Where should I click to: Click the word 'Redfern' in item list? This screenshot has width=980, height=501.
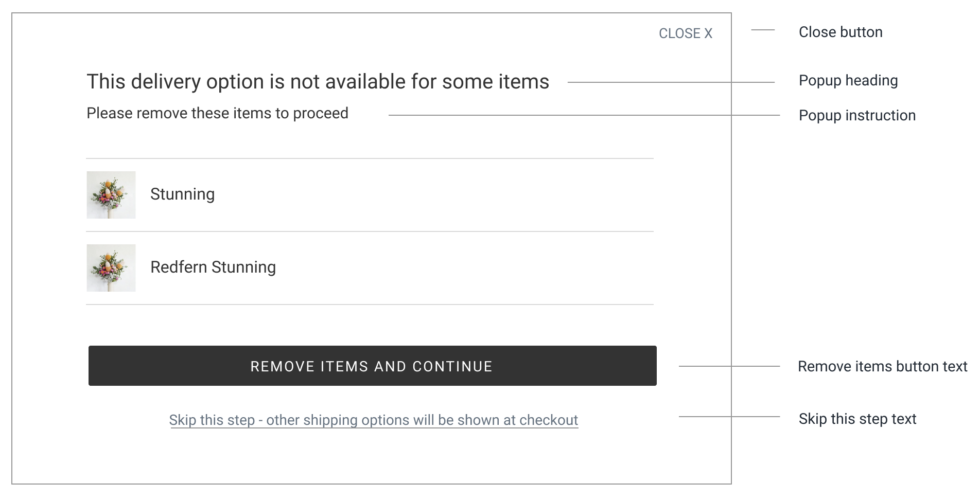(x=179, y=267)
